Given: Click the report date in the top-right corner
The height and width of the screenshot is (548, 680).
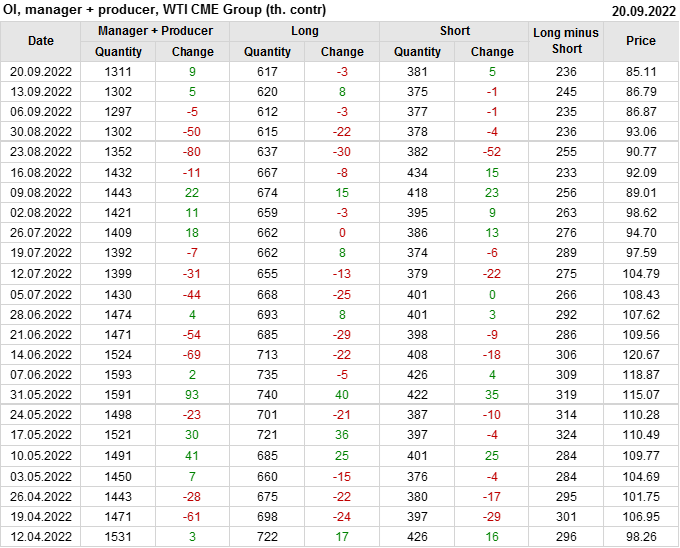Looking at the screenshot, I should coord(643,10).
